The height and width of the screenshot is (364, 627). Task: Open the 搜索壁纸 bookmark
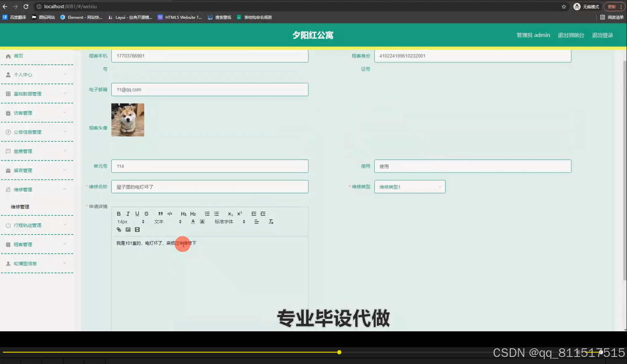220,17
